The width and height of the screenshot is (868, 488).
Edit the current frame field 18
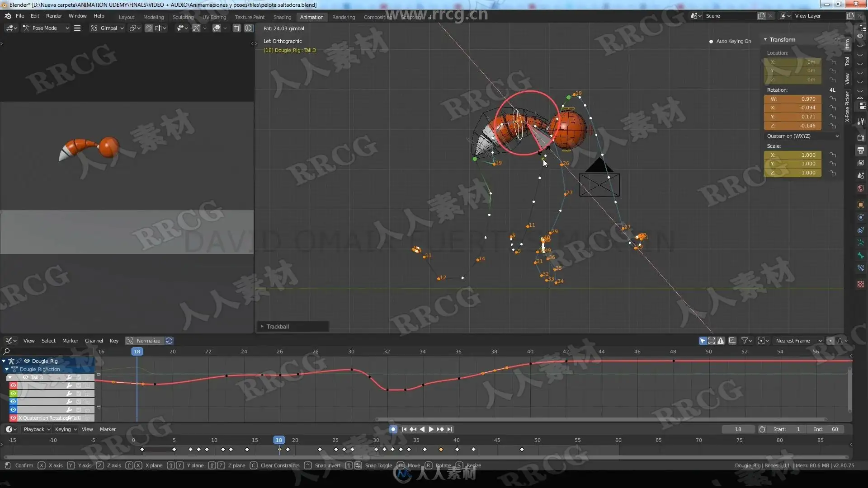738,429
